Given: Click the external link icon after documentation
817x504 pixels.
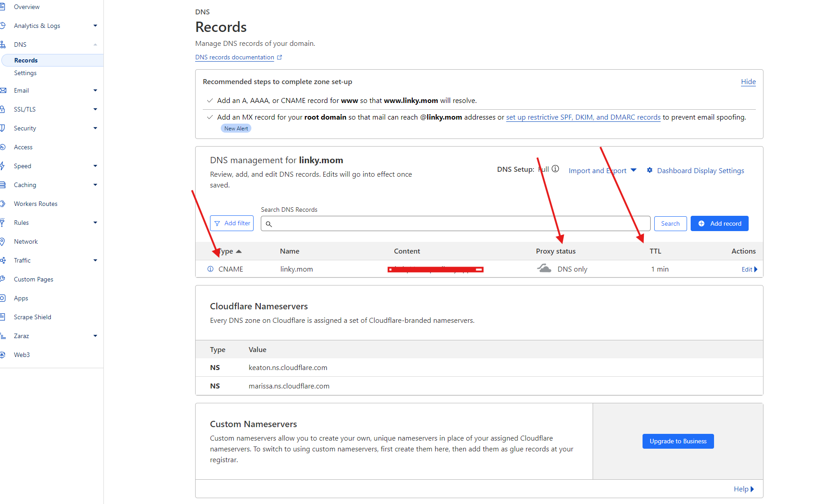Looking at the screenshot, I should pyautogui.click(x=280, y=57).
